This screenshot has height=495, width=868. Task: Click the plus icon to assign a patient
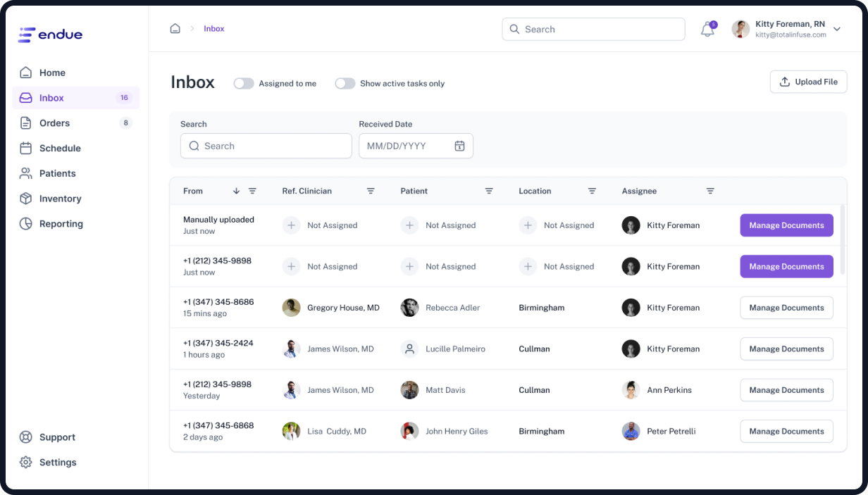(409, 225)
